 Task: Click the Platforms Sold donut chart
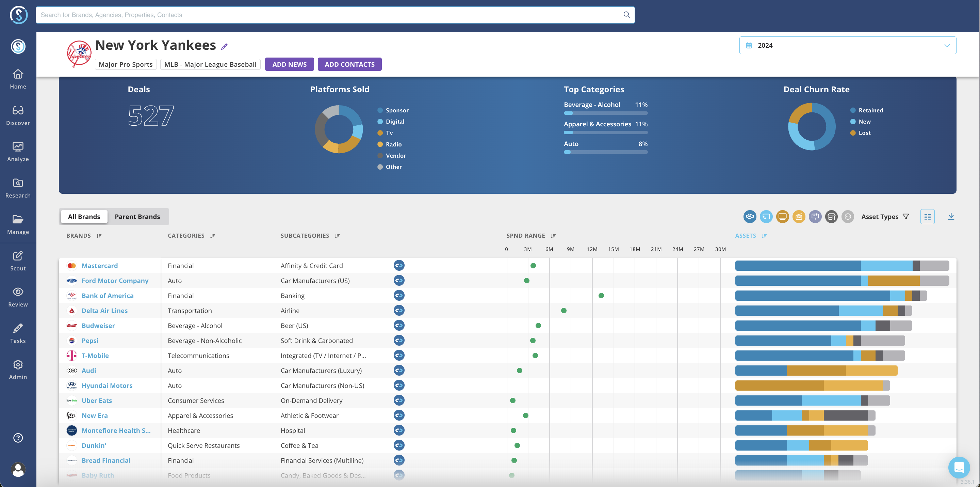coord(339,129)
